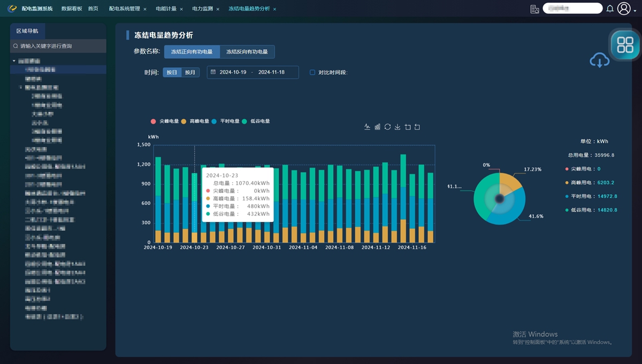Open the date range picker

[x=253, y=72]
